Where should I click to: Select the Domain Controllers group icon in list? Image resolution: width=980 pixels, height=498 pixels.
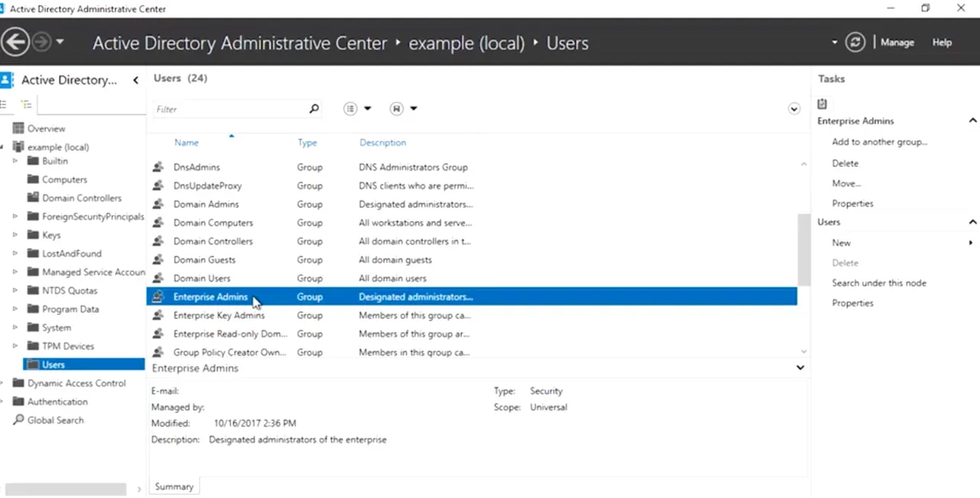click(x=158, y=241)
